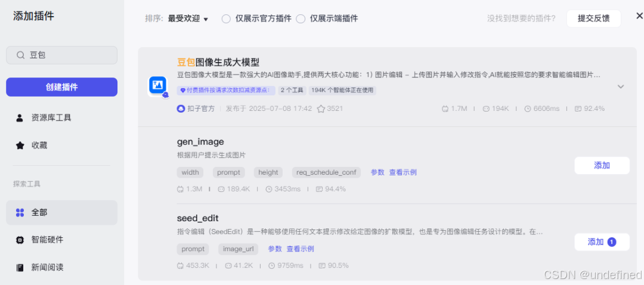Select 全部 category
The image size is (644, 285).
[61, 213]
